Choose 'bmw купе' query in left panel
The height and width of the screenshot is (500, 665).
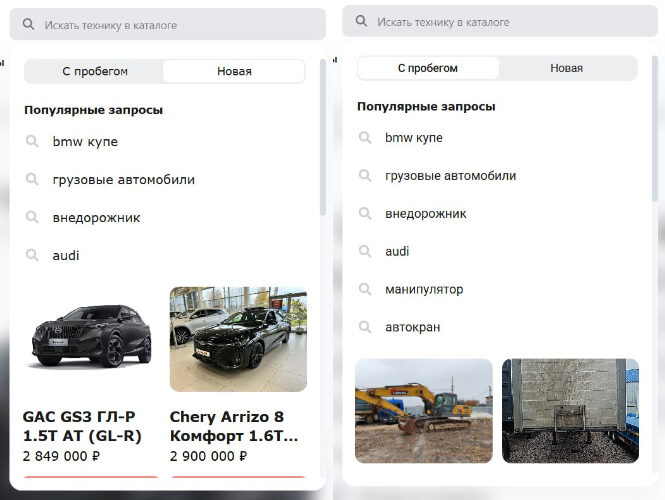85,141
